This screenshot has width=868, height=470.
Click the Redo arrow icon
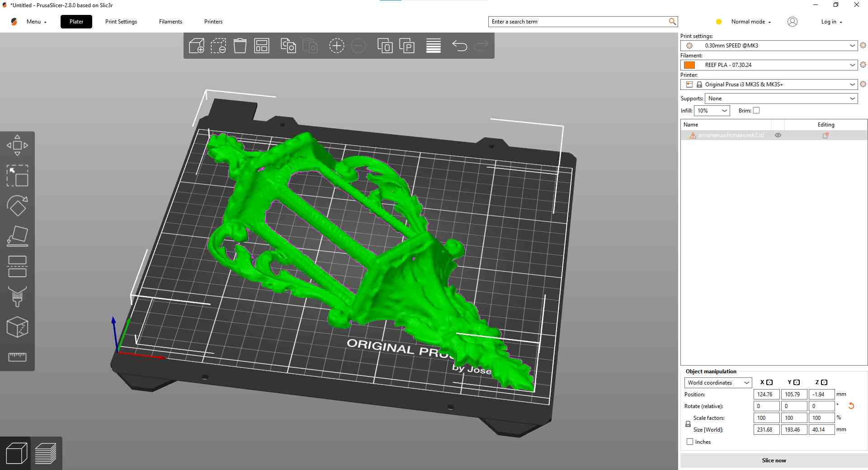[x=481, y=46]
